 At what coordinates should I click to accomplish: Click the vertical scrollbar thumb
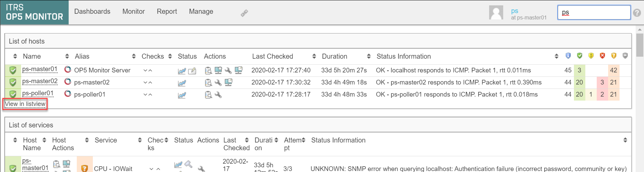point(640,45)
